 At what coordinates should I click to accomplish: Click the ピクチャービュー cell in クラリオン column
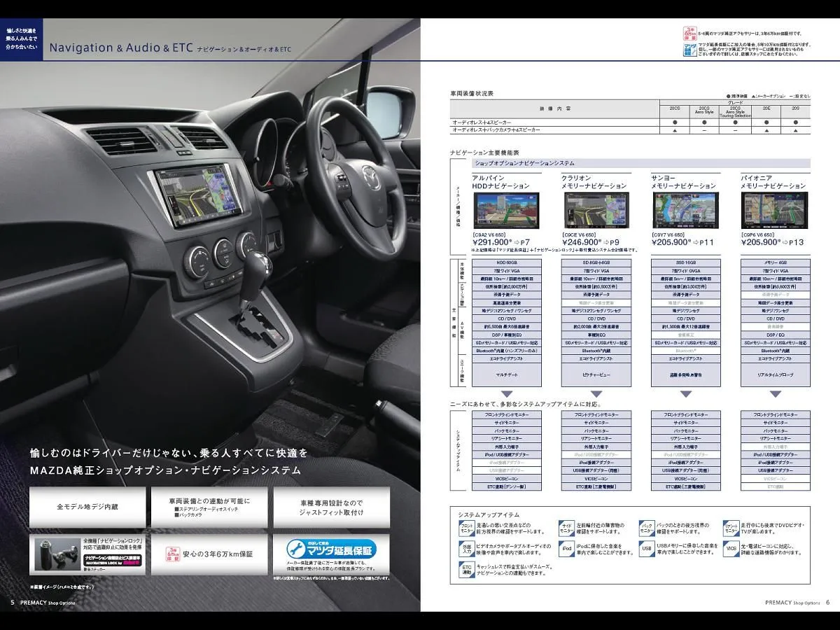[x=596, y=375]
